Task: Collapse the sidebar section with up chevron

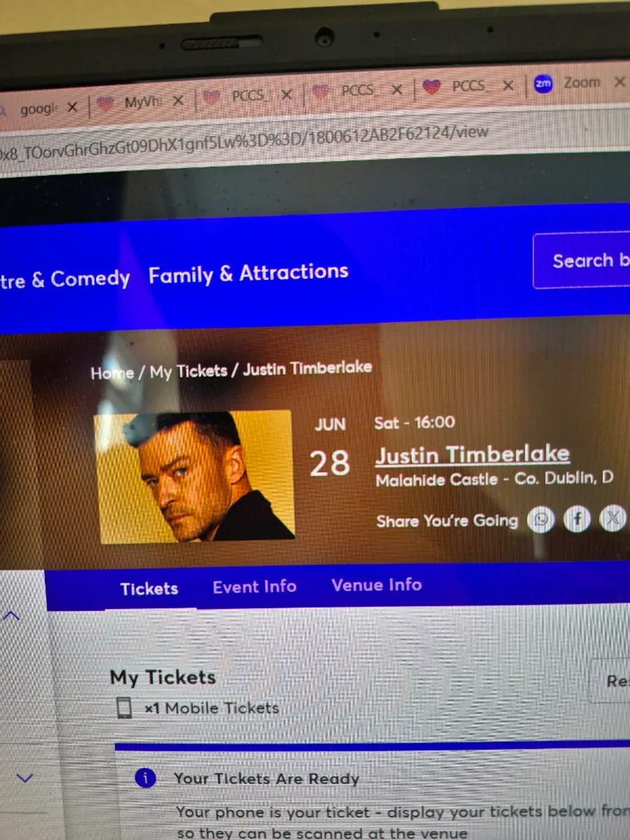Action: [x=12, y=616]
